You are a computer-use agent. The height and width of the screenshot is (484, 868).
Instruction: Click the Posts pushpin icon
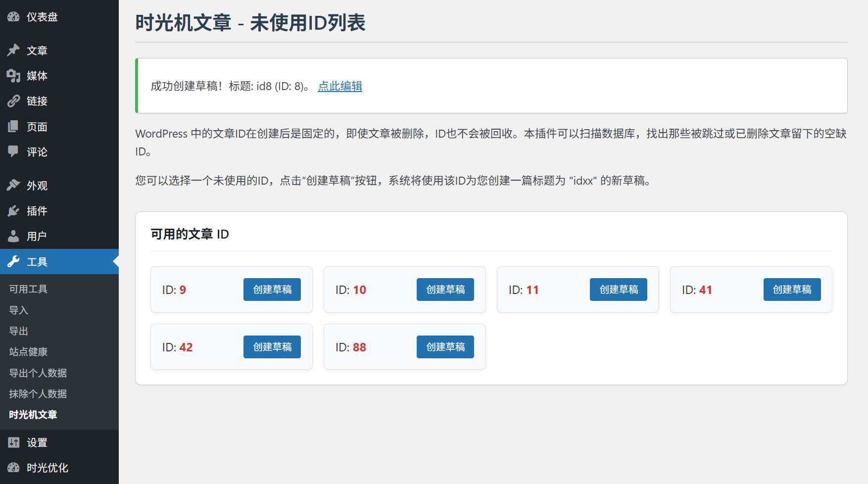[13, 50]
